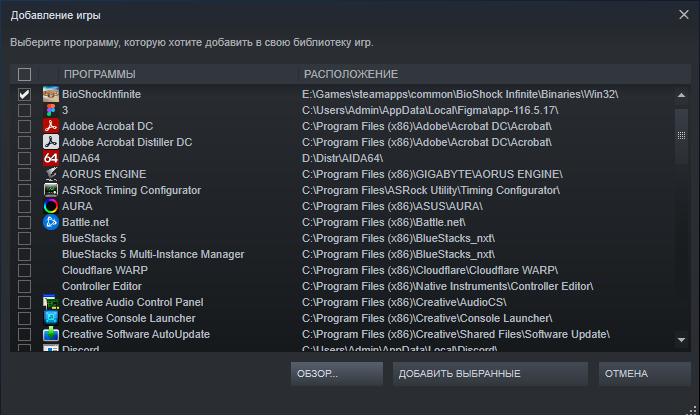
Task: Tick the BlueStacks 5 Multi-Instance Manager checkbox
Action: pyautogui.click(x=24, y=254)
